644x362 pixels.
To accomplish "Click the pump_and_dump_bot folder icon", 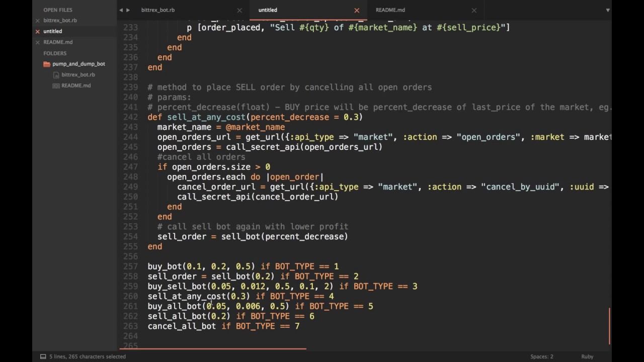I will pos(47,64).
